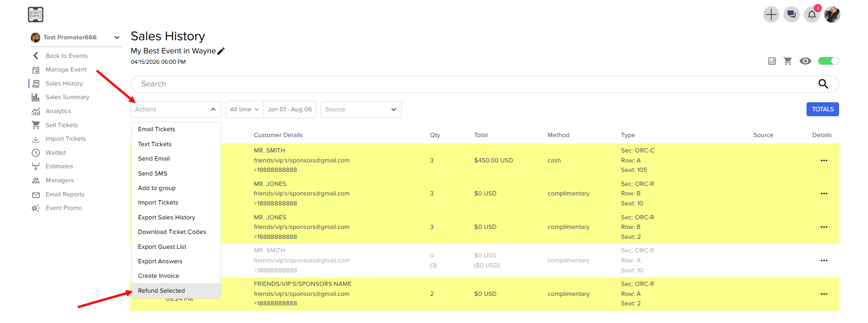This screenshot has width=868, height=323.
Task: Expand the Source filter dropdown
Action: point(361,109)
